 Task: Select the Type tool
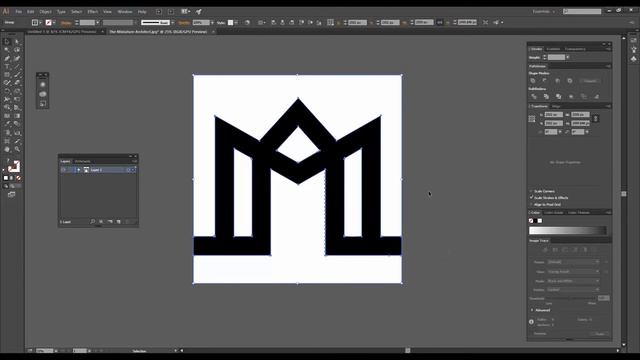click(x=7, y=67)
